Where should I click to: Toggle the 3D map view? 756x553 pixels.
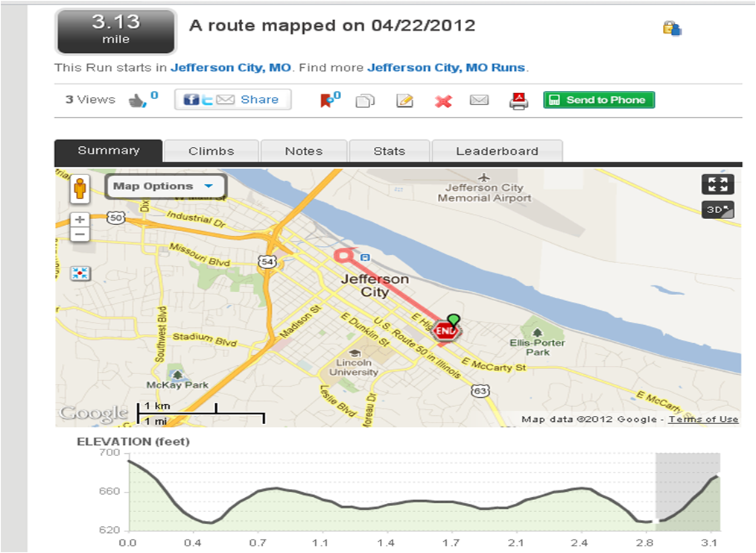pyautogui.click(x=717, y=210)
